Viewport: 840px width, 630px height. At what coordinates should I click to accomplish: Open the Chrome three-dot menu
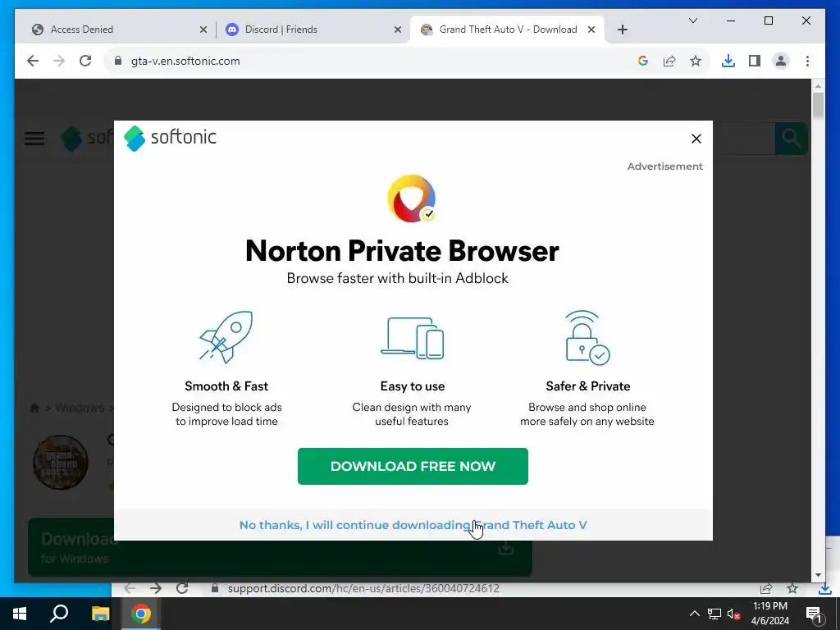[807, 61]
